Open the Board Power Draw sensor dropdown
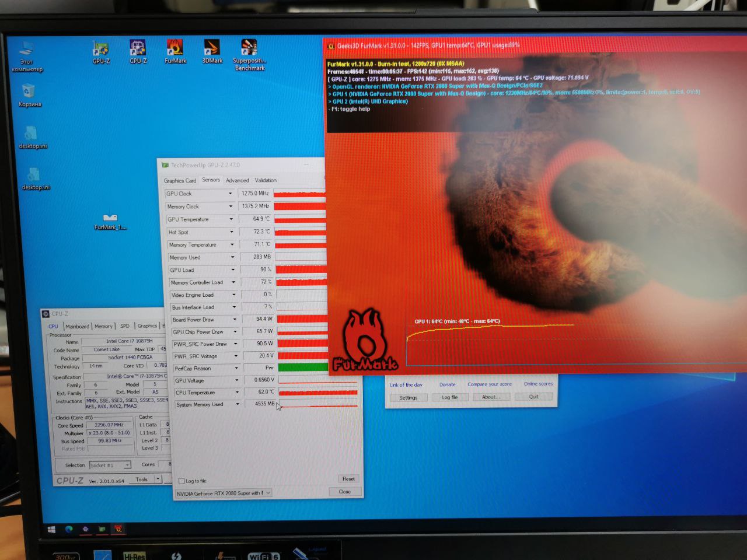747x560 pixels. coord(235,320)
